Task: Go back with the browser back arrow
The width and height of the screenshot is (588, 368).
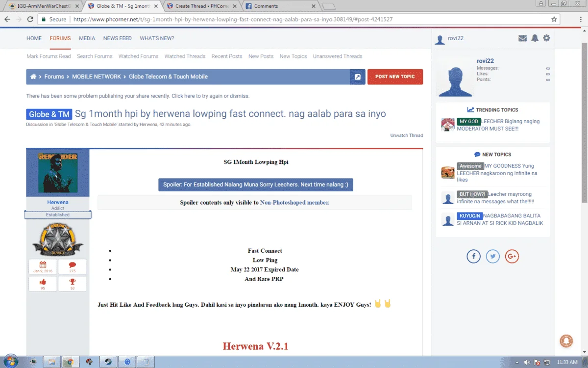Action: coord(7,19)
